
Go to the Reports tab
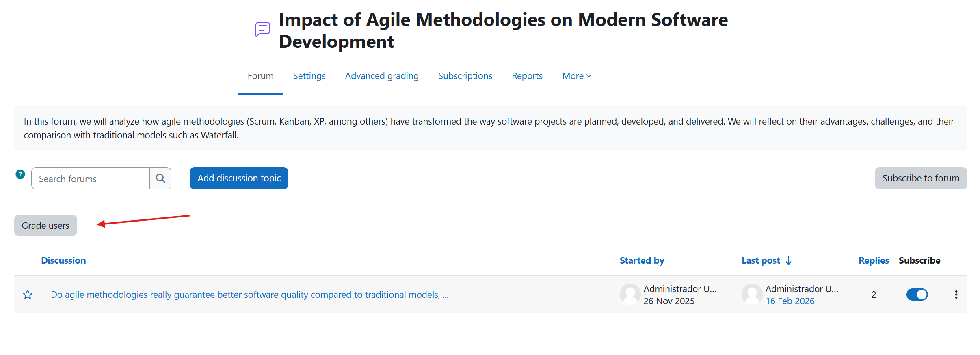click(527, 76)
